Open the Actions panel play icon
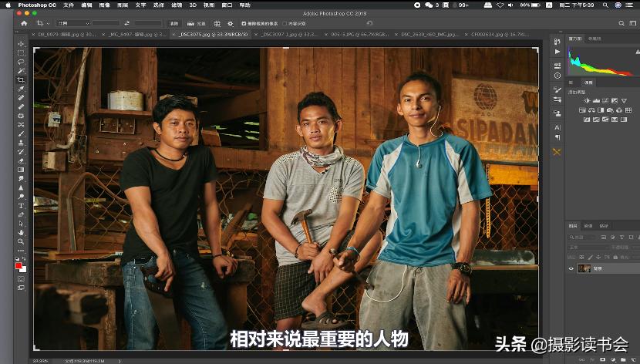The image size is (640, 364). coord(557,52)
